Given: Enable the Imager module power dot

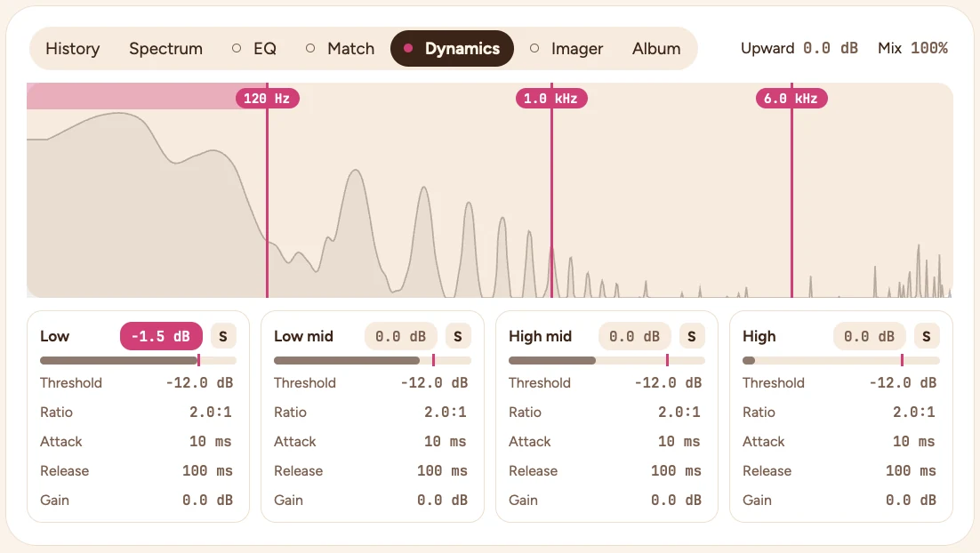Looking at the screenshot, I should (534, 48).
